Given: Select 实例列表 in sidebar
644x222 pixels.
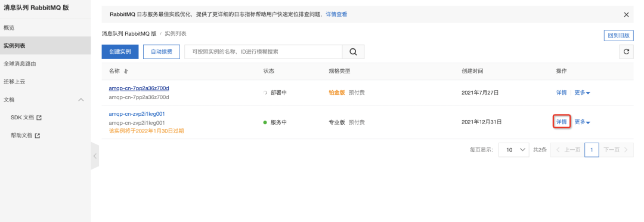Looking at the screenshot, I should point(45,45).
